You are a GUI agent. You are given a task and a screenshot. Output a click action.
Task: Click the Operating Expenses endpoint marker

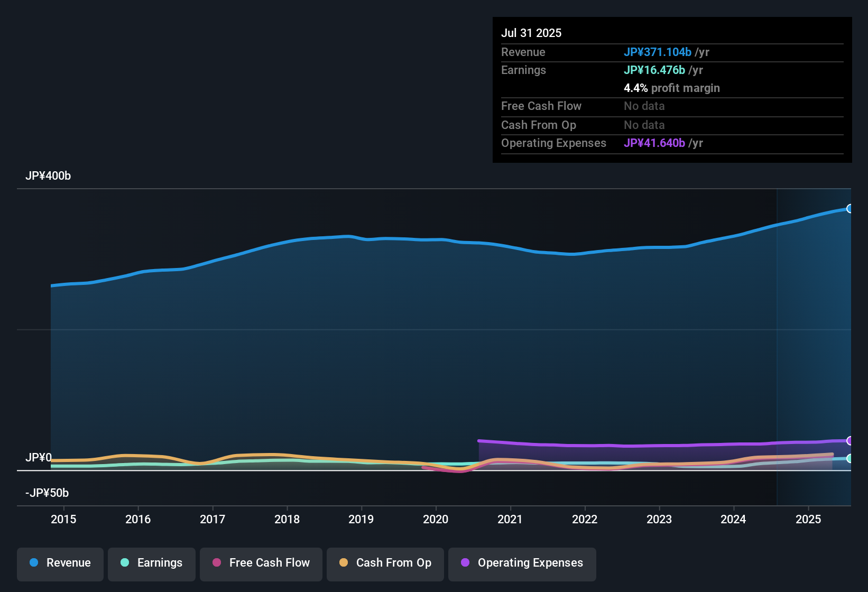pos(850,440)
